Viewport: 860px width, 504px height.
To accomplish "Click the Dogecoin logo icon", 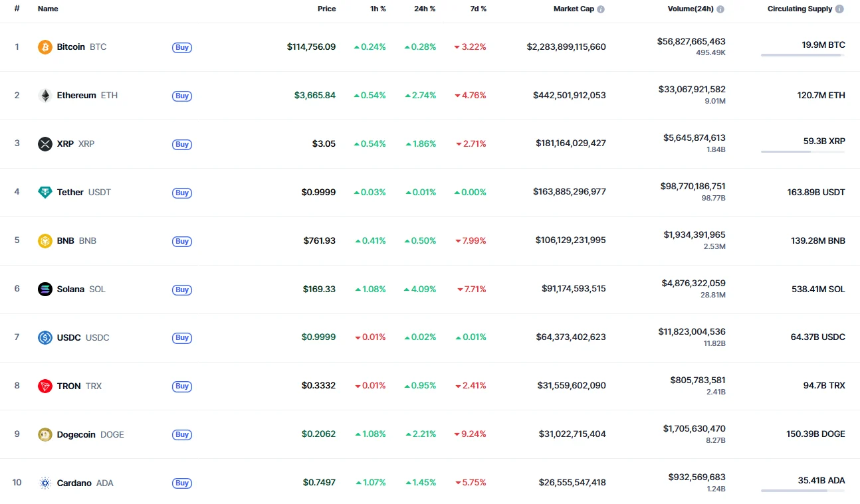I will pyautogui.click(x=45, y=434).
